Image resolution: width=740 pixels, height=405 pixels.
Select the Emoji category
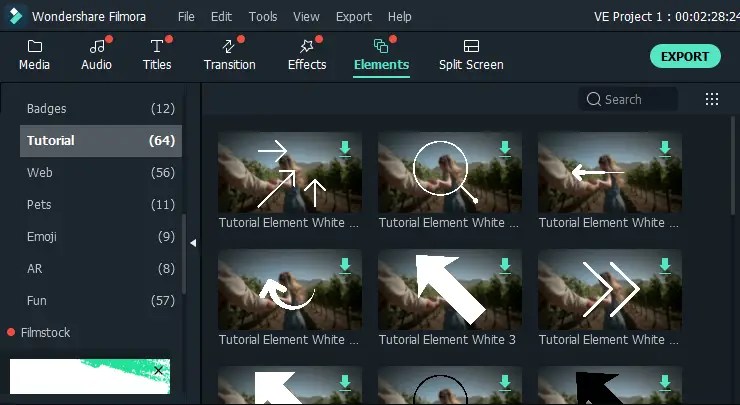click(101, 236)
